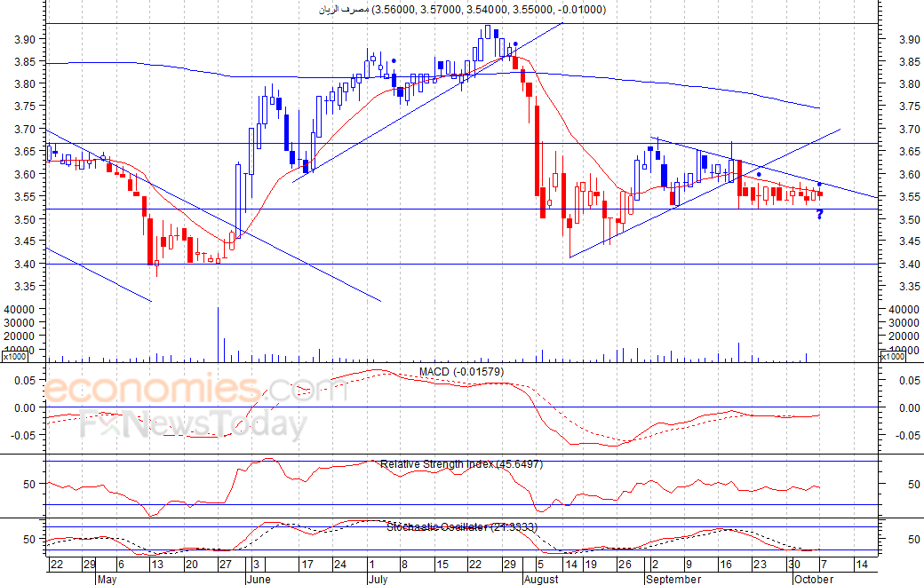Click date label 27 in May
The width and height of the screenshot is (924, 585).
225,565
